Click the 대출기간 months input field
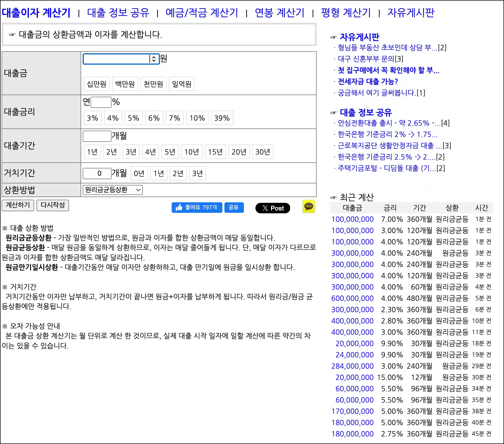 [97, 136]
